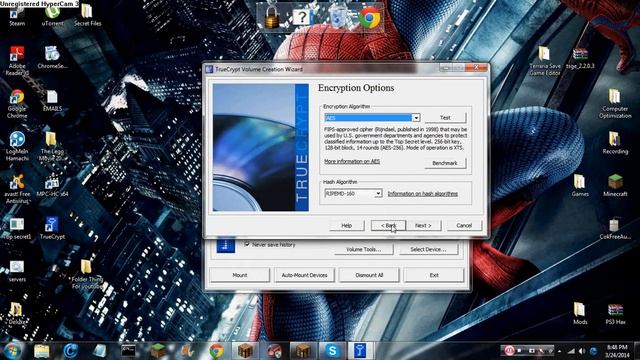Proceed with the Next button
The image size is (640, 360).
[x=423, y=225]
